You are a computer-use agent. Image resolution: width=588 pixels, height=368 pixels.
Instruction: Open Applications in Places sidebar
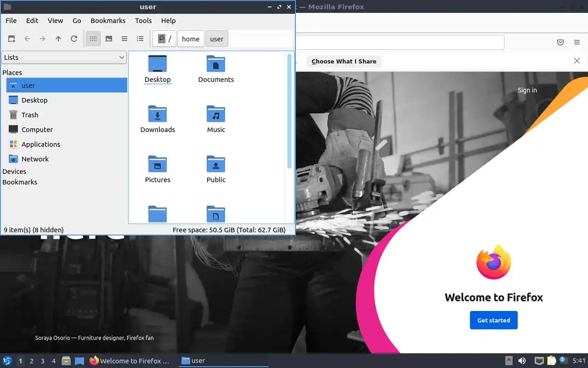[67, 144]
